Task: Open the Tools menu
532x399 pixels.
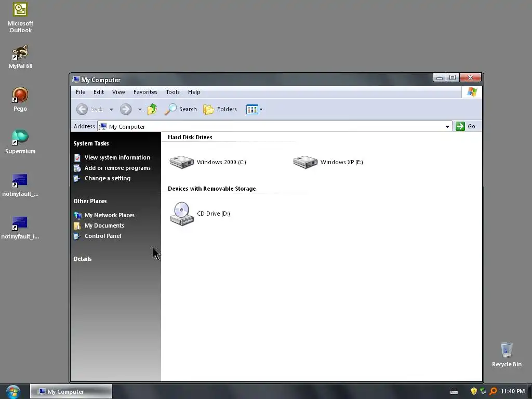Action: 172,92
